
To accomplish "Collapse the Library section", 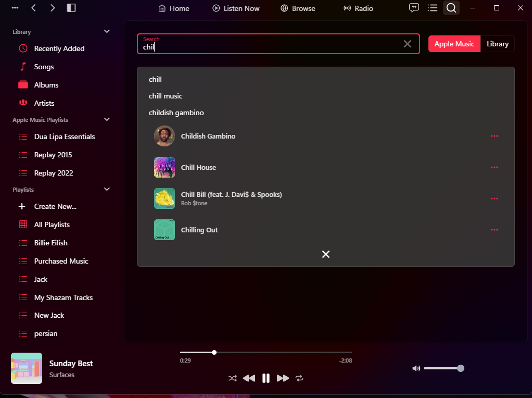I will (x=107, y=31).
